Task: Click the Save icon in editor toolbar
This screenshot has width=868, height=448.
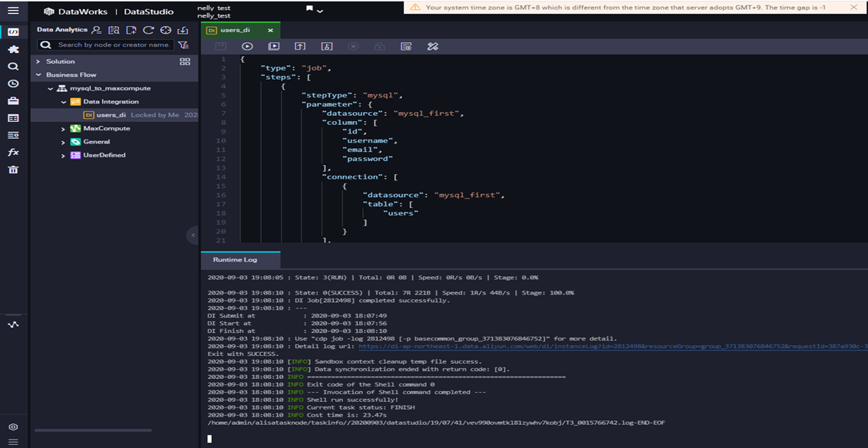Action: 220,47
